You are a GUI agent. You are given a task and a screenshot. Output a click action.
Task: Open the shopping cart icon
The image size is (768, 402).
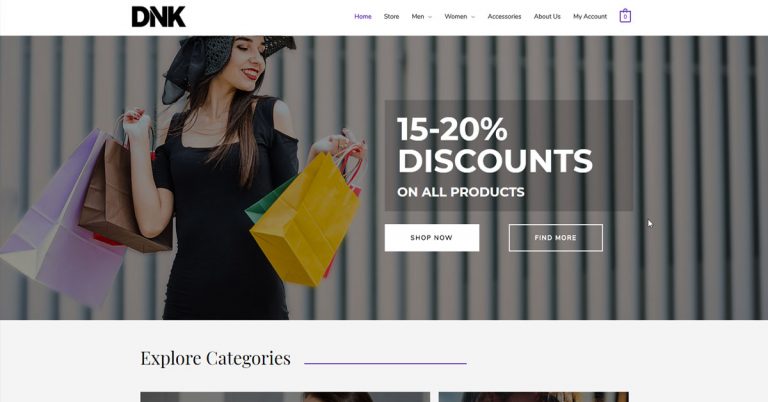point(625,16)
